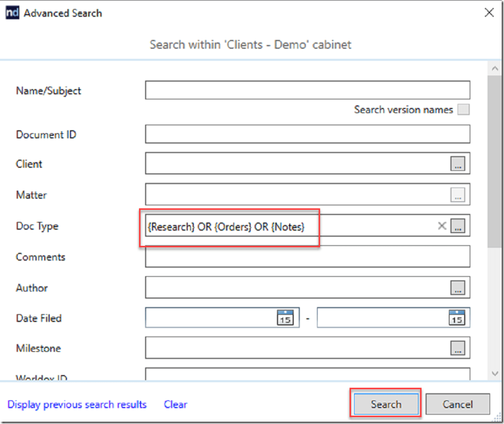504x424 pixels.
Task: Click the NetDocuments logo icon
Action: [11, 12]
